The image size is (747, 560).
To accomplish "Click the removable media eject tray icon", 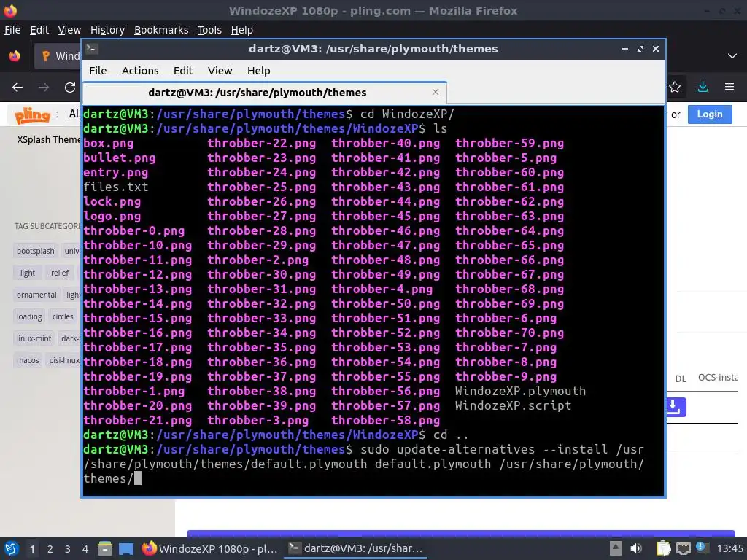I will (x=616, y=548).
